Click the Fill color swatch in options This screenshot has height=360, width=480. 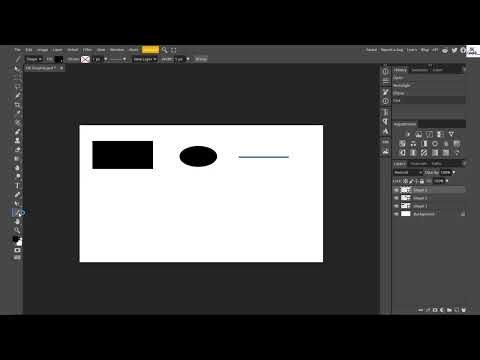pos(59,59)
